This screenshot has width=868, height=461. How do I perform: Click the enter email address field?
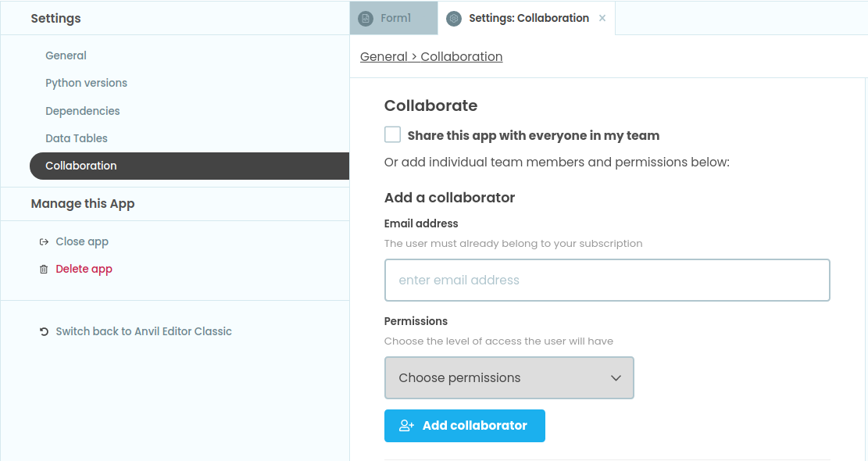tap(607, 280)
